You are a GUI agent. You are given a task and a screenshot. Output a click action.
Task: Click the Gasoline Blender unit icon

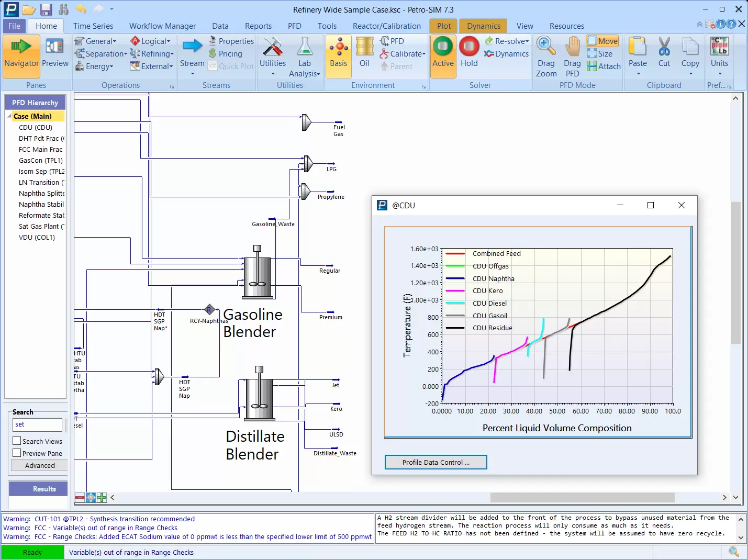[x=257, y=272]
